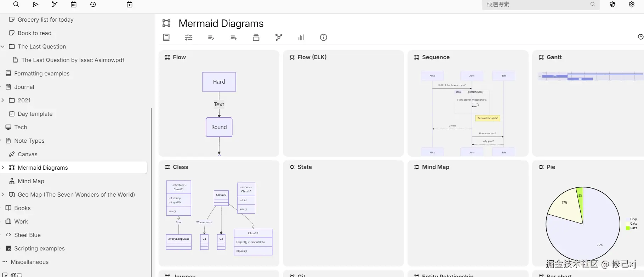Open the settings gear icon
The width and height of the screenshot is (644, 277).
pyautogui.click(x=632, y=4)
